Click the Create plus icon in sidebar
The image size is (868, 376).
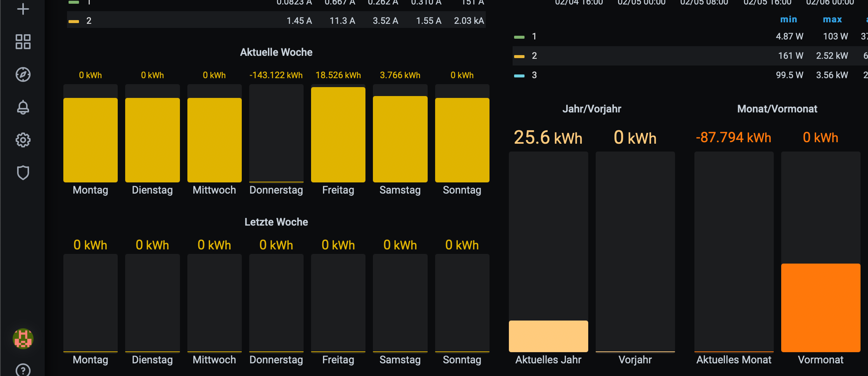click(23, 9)
